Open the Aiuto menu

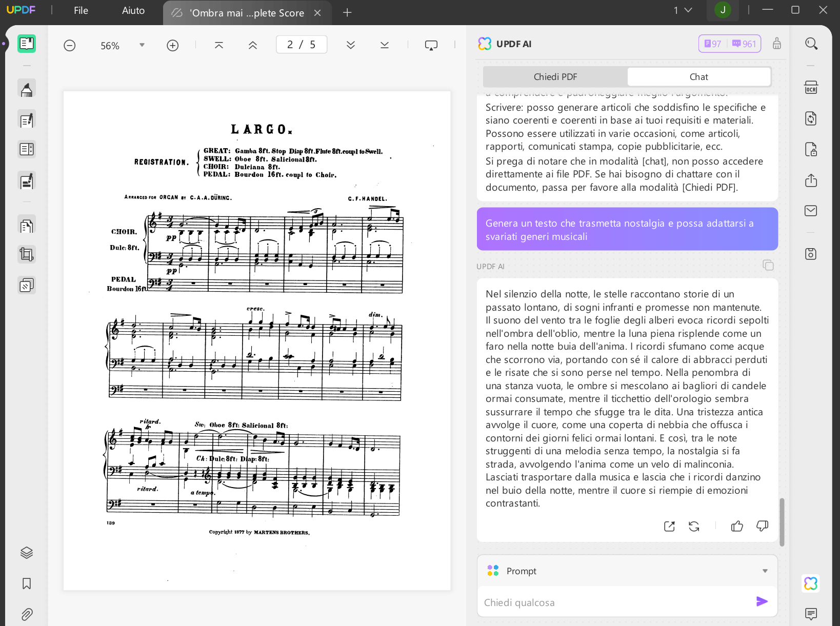pos(133,11)
